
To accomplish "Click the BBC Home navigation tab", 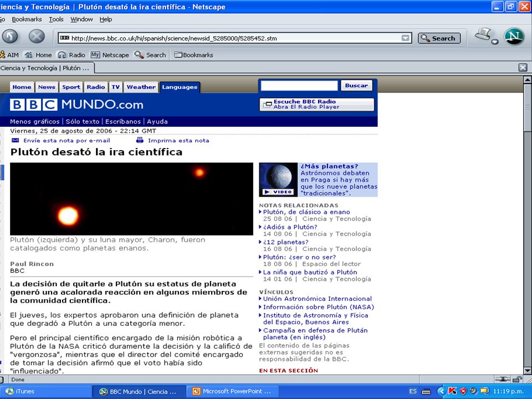I will pos(22,87).
